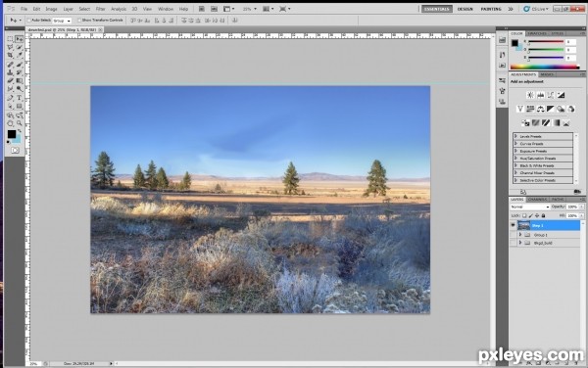Expand the Group 1 layer folder
Viewport: 588px width, 368px height.
(520, 235)
